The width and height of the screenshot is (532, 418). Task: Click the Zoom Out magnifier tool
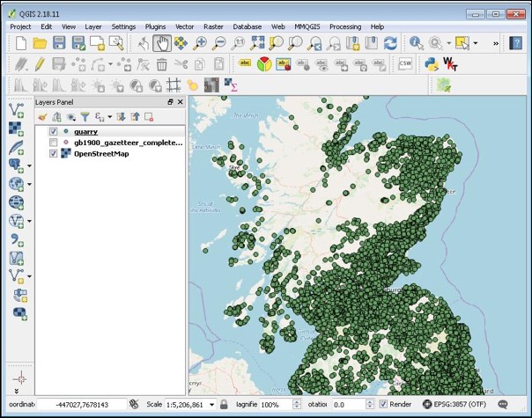[x=218, y=43]
